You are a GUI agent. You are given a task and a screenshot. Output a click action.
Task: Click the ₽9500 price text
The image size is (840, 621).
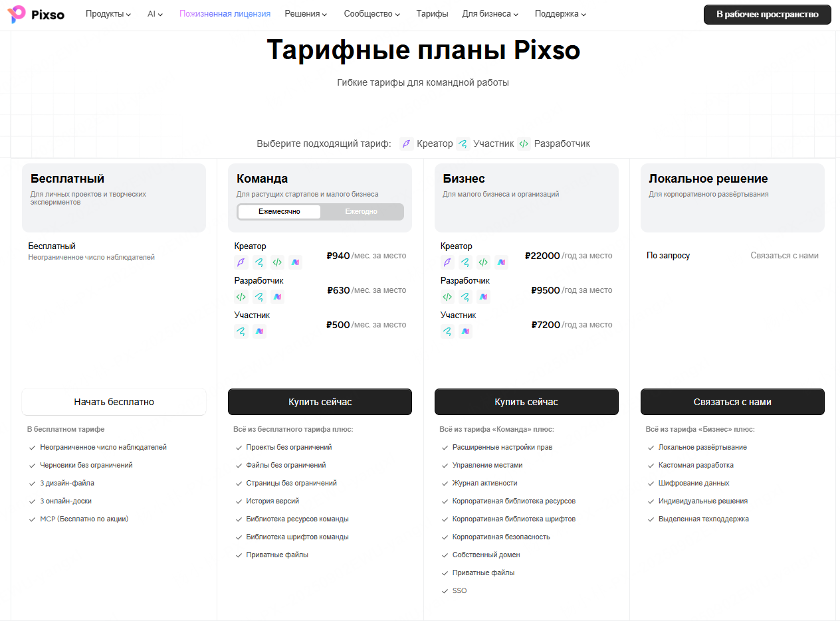[546, 290]
